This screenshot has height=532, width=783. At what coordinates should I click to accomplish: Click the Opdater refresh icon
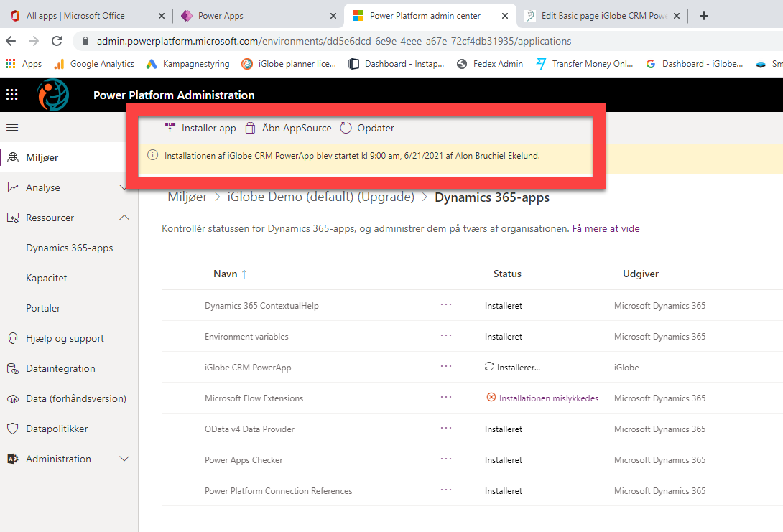pos(346,128)
